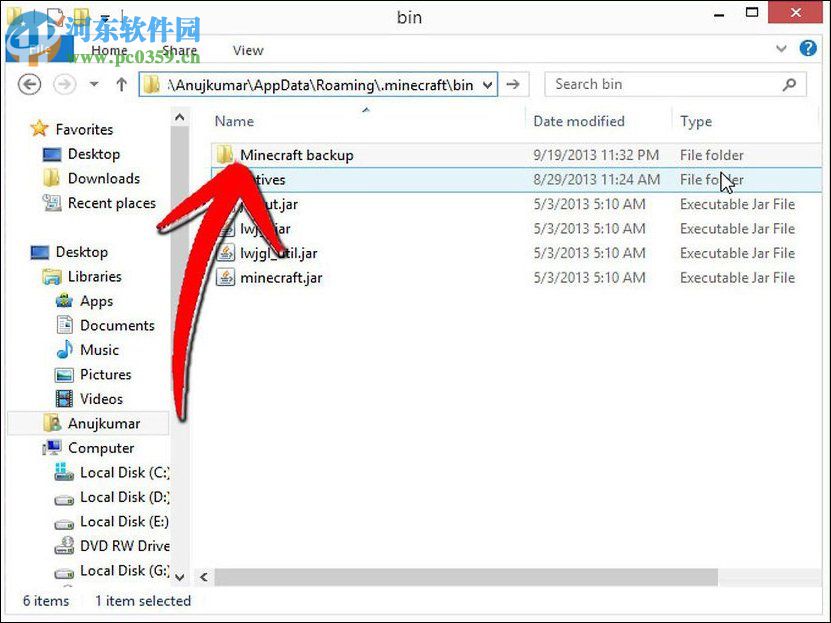Select the Desktop root tree node
The width and height of the screenshot is (831, 623).
click(x=82, y=252)
